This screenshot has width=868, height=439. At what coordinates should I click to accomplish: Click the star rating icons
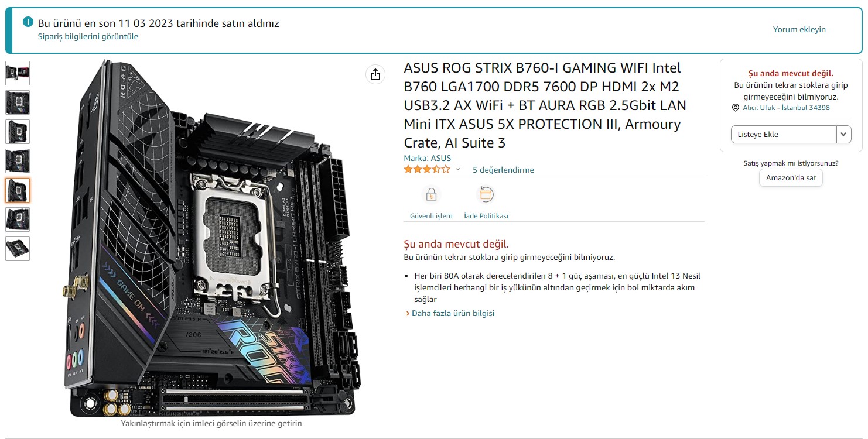pos(427,170)
